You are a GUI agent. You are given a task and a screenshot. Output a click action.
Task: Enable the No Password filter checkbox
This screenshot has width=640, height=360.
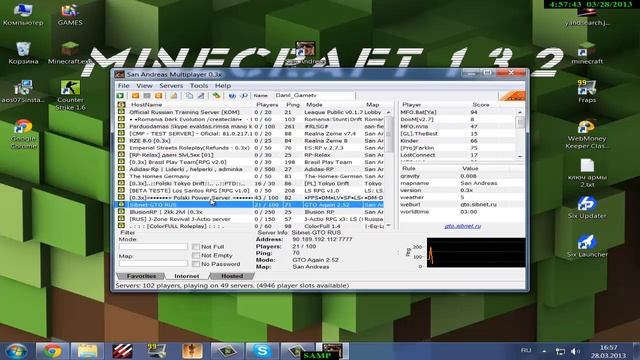(196, 264)
